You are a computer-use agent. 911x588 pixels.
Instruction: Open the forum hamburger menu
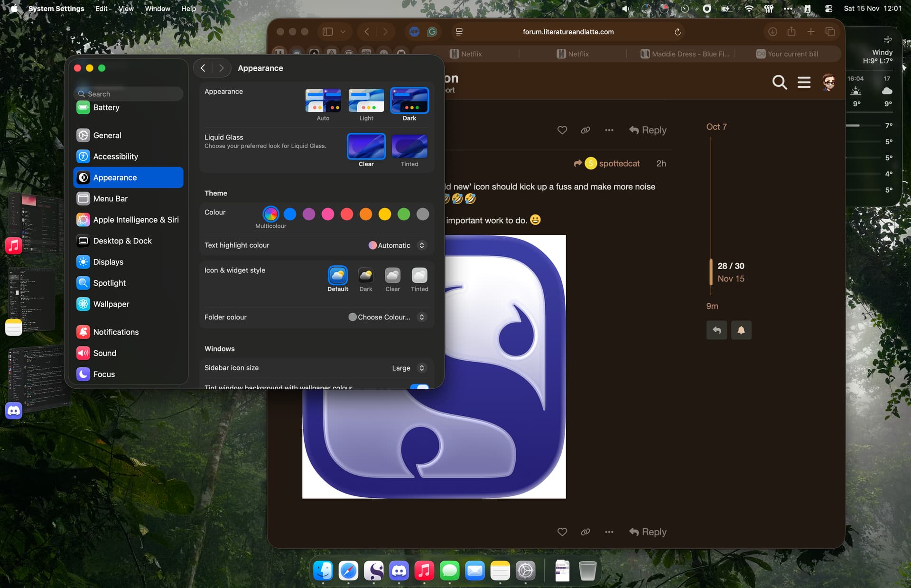click(x=804, y=82)
